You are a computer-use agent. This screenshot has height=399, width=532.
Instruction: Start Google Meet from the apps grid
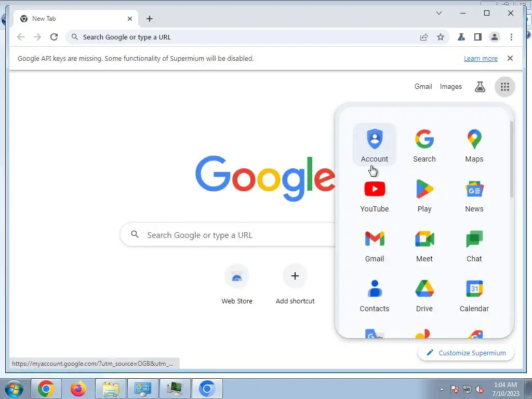click(424, 245)
